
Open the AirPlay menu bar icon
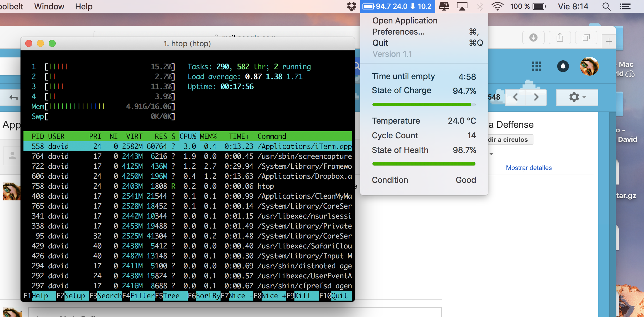tap(462, 6)
